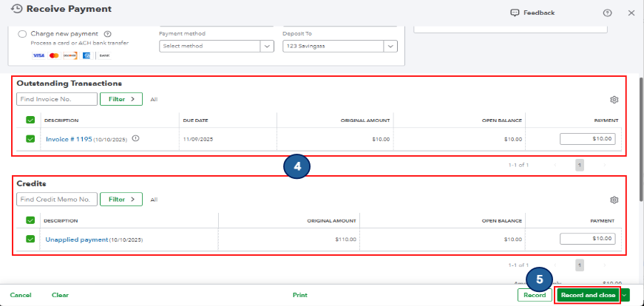Select the Charge new payment radio button

[23, 34]
